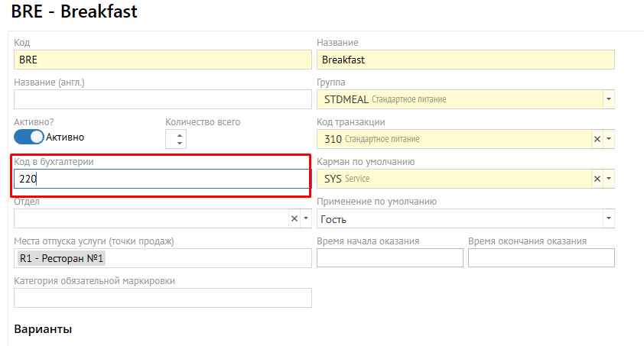Focus the empty Название (англ.) field
The width and height of the screenshot is (644, 346).
coord(162,99)
